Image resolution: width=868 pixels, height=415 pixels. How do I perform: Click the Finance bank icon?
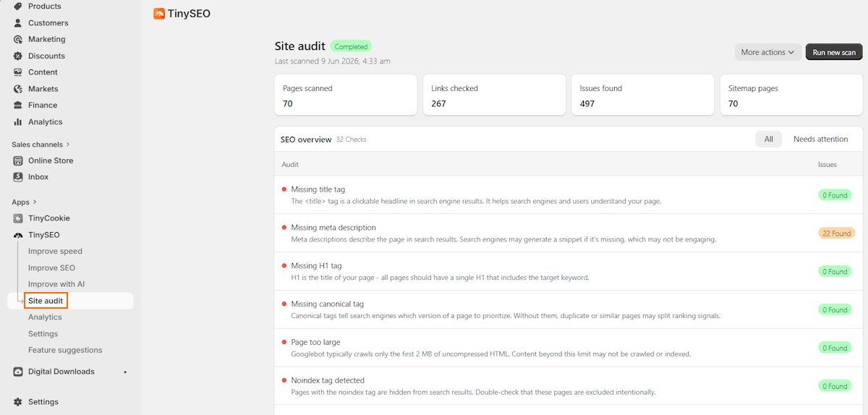pyautogui.click(x=18, y=105)
